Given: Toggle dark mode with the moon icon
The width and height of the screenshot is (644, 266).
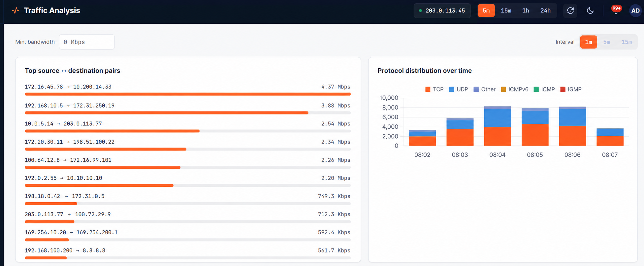Looking at the screenshot, I should tap(590, 11).
